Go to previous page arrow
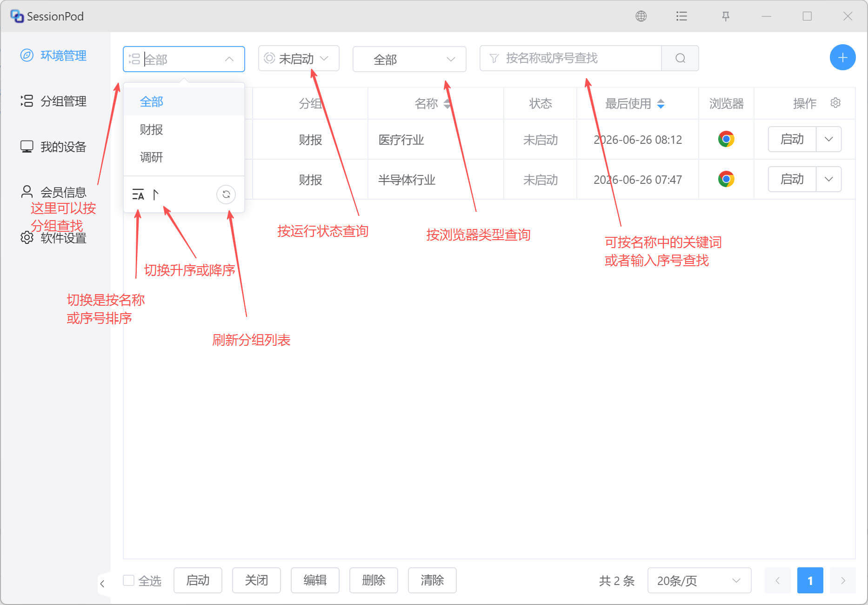 coord(777,580)
